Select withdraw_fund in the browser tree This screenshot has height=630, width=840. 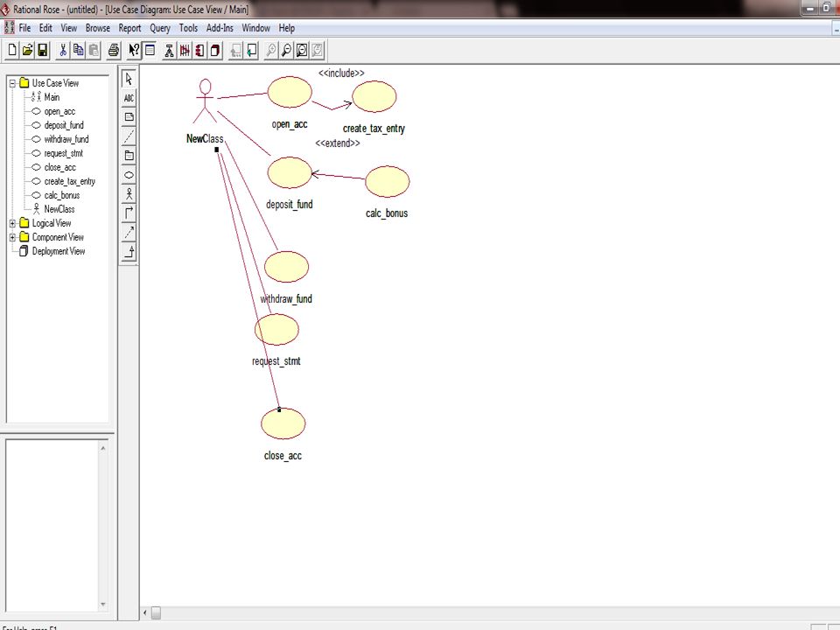[x=66, y=139]
